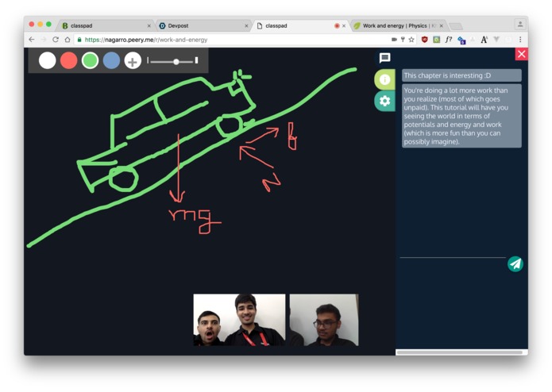The image size is (552, 392).
Task: Send chat message with paper plane
Action: (x=515, y=264)
